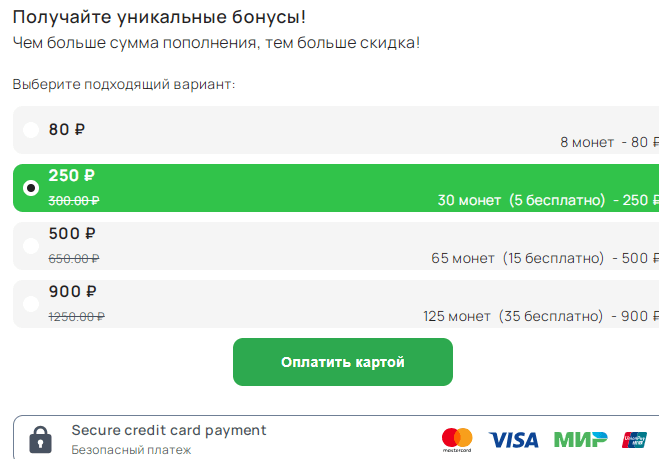Select the 250 ₽ radio button
The width and height of the screenshot is (659, 459).
pyautogui.click(x=31, y=187)
